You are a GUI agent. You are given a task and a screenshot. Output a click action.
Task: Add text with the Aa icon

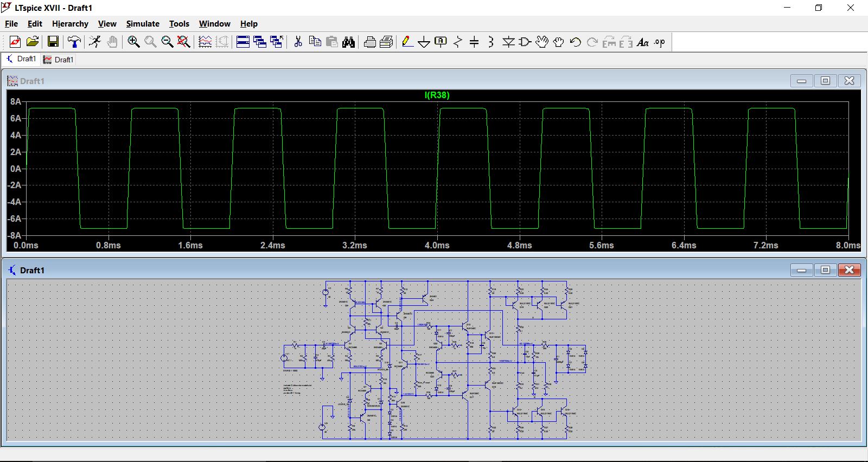tap(643, 42)
